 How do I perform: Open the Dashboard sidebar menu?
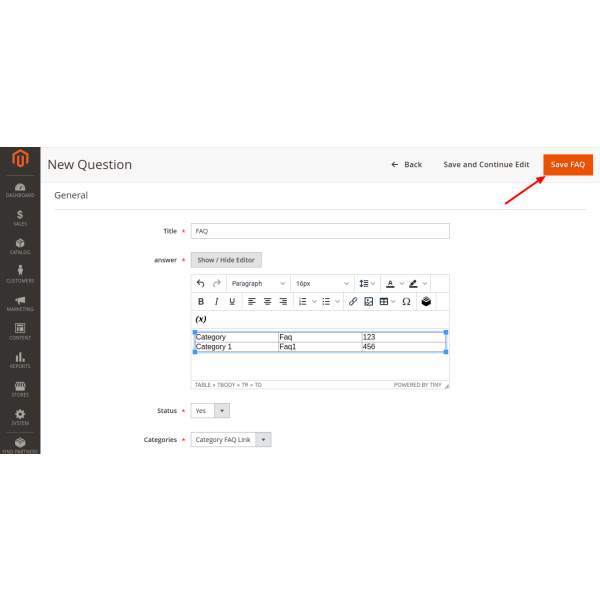20,190
